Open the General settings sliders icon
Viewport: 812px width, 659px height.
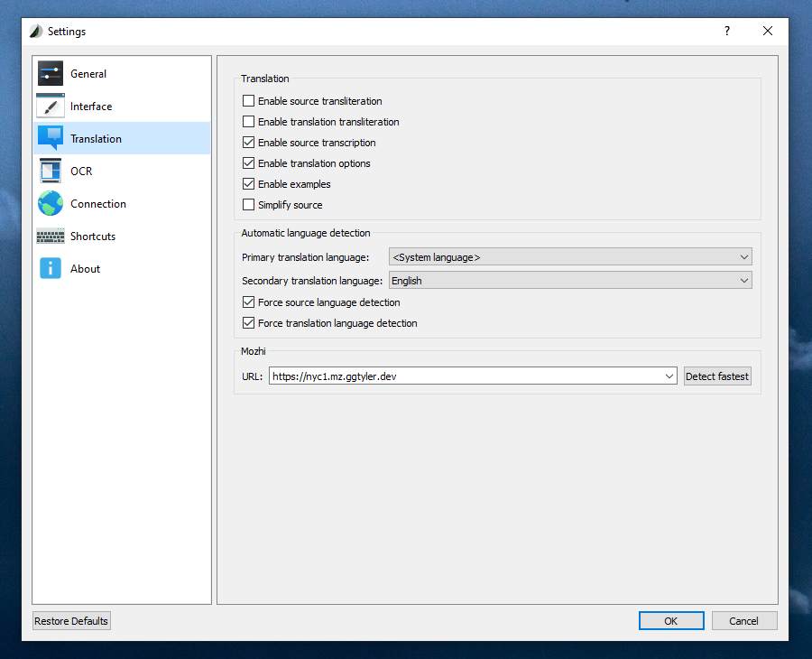coord(51,73)
